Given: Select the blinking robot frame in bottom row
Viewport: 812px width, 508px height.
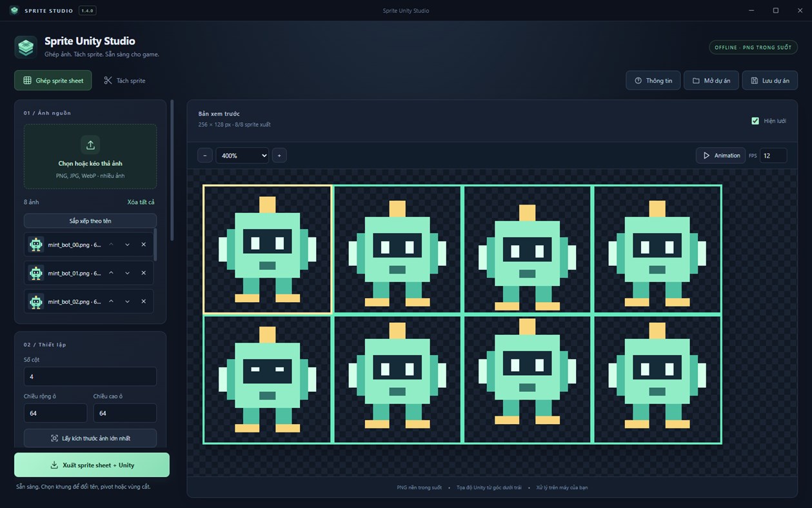Looking at the screenshot, I should (x=268, y=379).
